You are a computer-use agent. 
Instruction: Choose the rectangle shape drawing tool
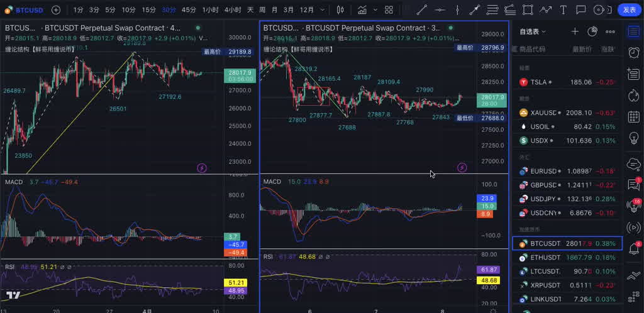click(528, 9)
